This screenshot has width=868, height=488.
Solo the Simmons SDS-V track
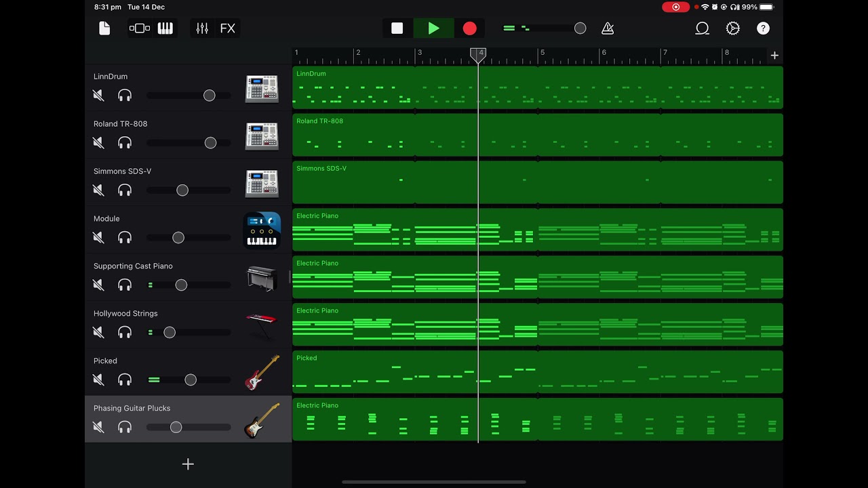point(125,190)
